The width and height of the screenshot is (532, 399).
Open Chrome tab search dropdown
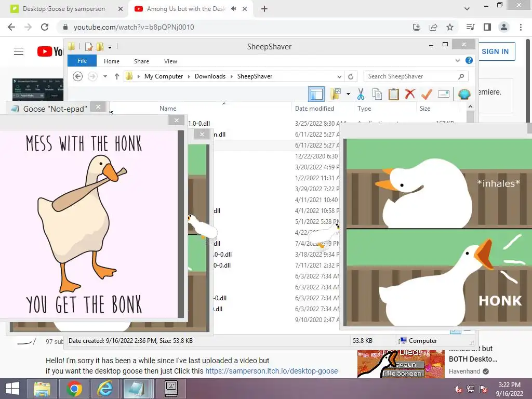tap(467, 9)
